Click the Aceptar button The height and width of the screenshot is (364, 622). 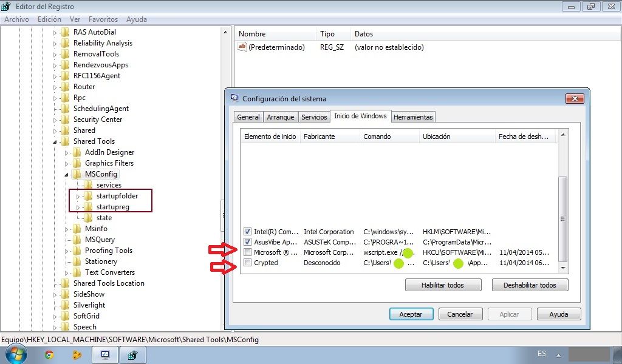[411, 314]
